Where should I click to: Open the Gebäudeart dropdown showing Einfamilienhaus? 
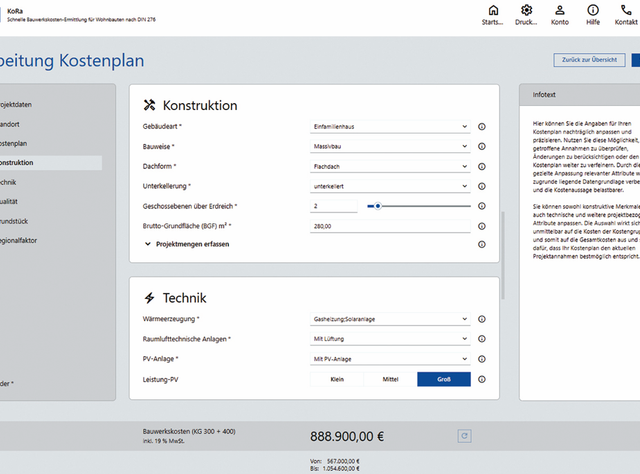click(390, 127)
